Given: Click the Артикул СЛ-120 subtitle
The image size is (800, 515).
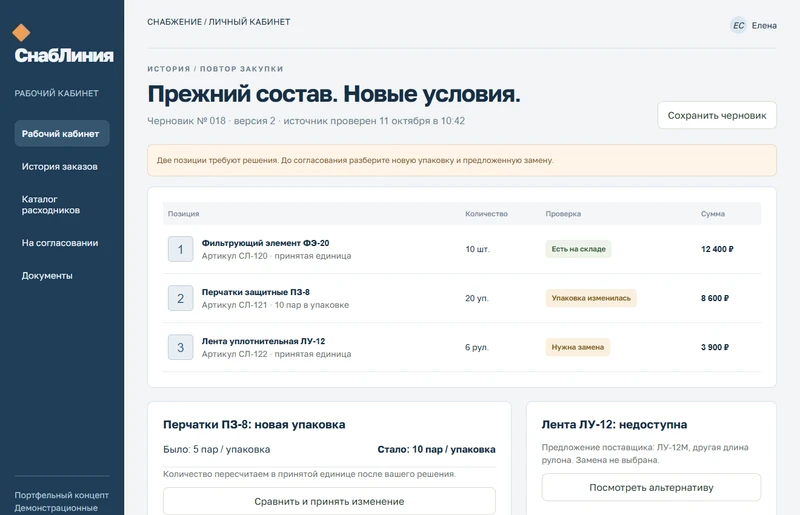Looking at the screenshot, I should [x=276, y=256].
